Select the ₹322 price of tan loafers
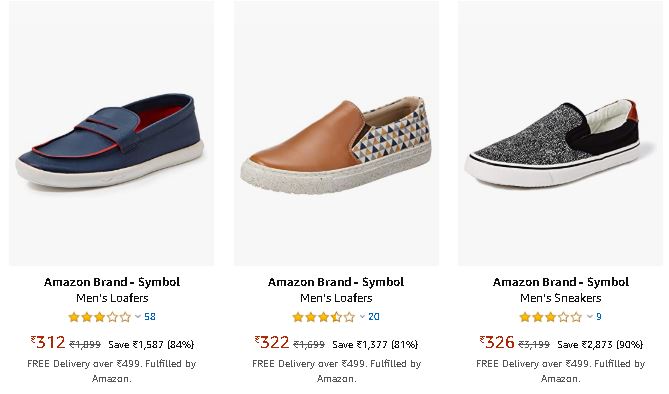 (272, 342)
